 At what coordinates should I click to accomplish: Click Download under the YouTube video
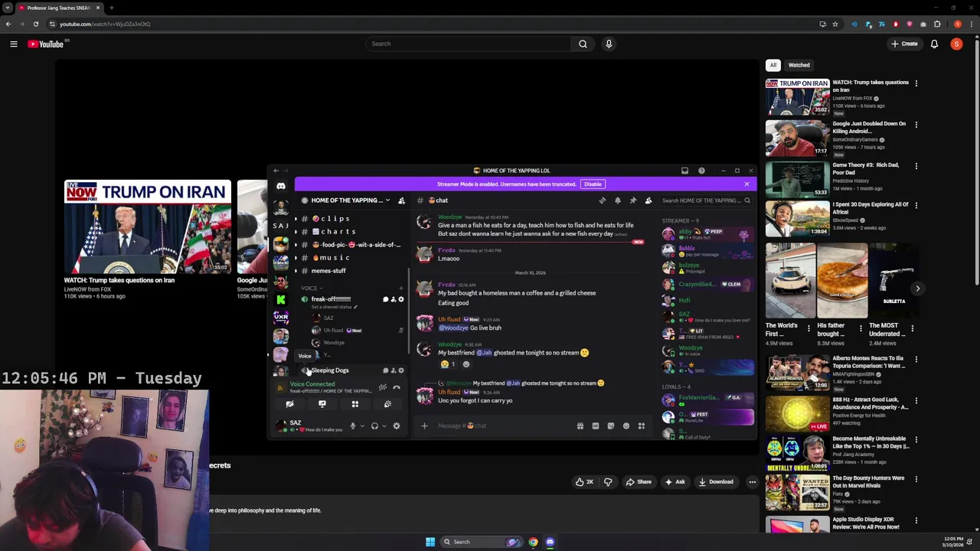pos(715,482)
